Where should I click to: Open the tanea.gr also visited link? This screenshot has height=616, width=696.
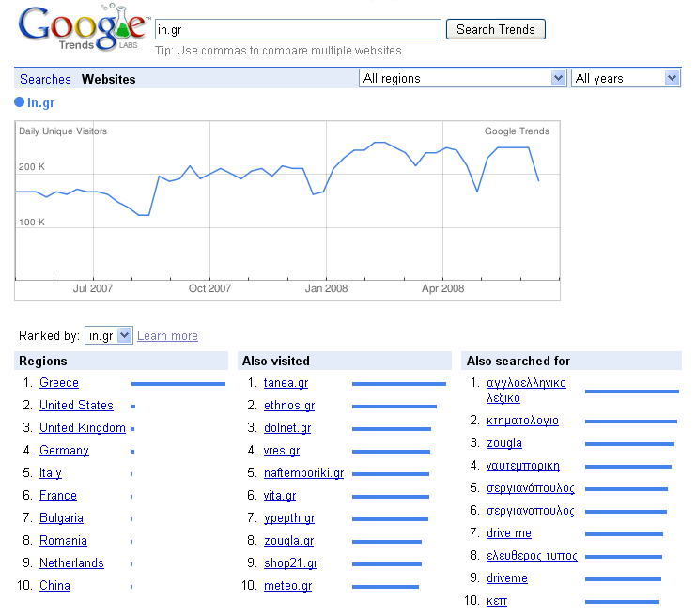pos(286,382)
